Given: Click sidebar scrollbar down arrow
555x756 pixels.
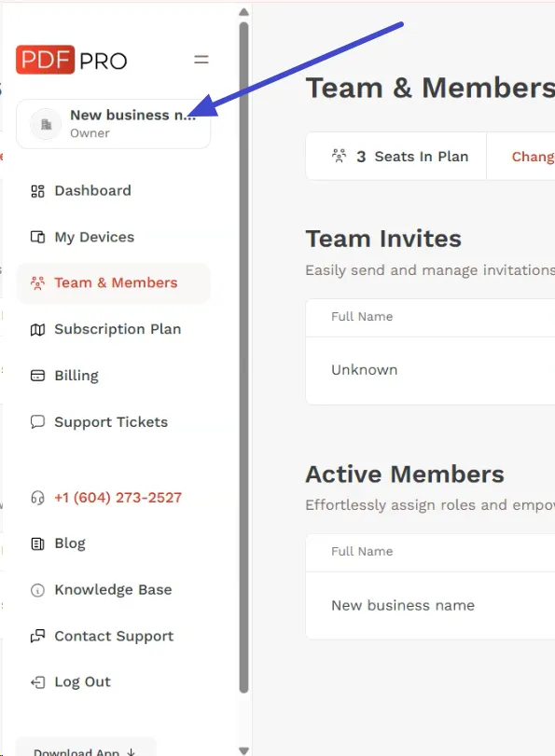Looking at the screenshot, I should (243, 750).
